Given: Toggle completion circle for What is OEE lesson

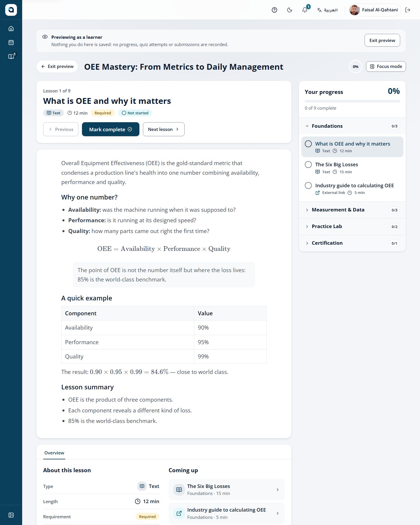Looking at the screenshot, I should point(308,144).
